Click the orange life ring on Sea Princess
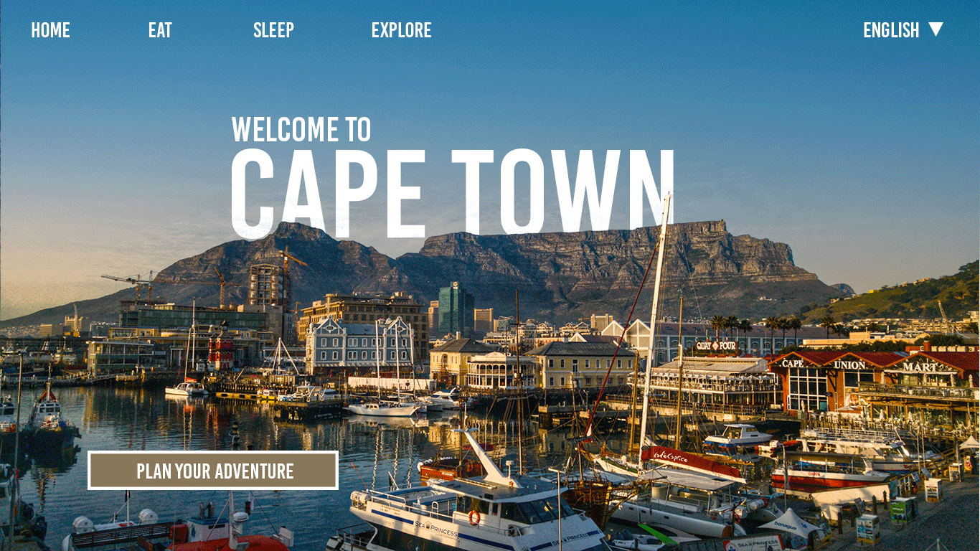This screenshot has width=980, height=551. [x=474, y=517]
